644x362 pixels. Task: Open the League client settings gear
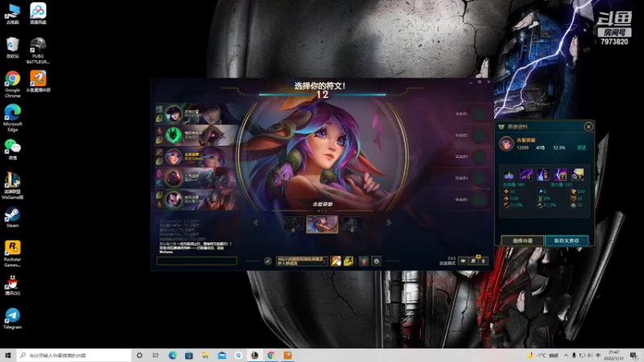pyautogui.click(x=479, y=82)
